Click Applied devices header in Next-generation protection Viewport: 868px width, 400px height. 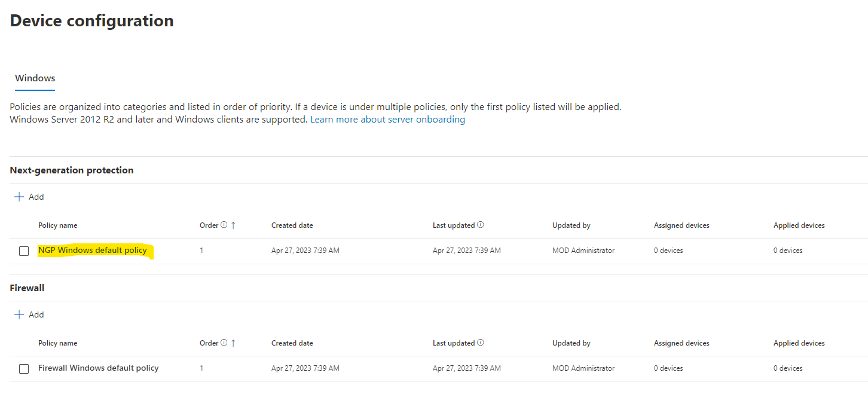tap(799, 225)
